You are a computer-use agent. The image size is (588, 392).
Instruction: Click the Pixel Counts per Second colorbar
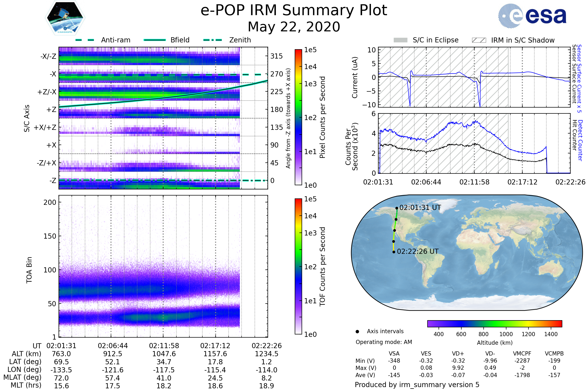click(x=298, y=117)
